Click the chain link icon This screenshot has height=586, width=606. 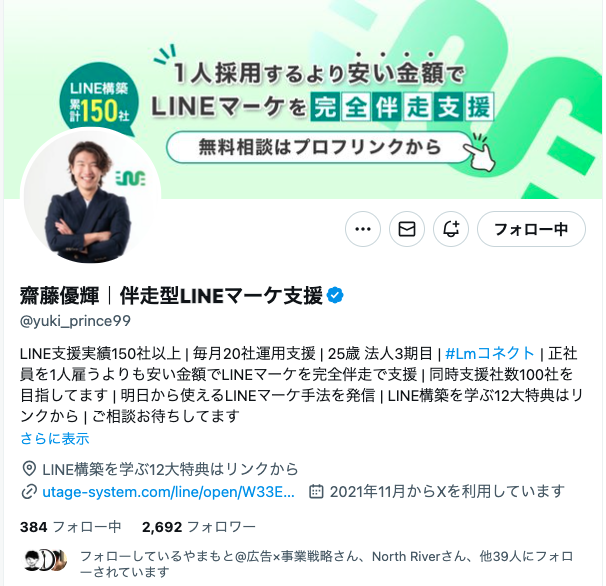(x=29, y=492)
